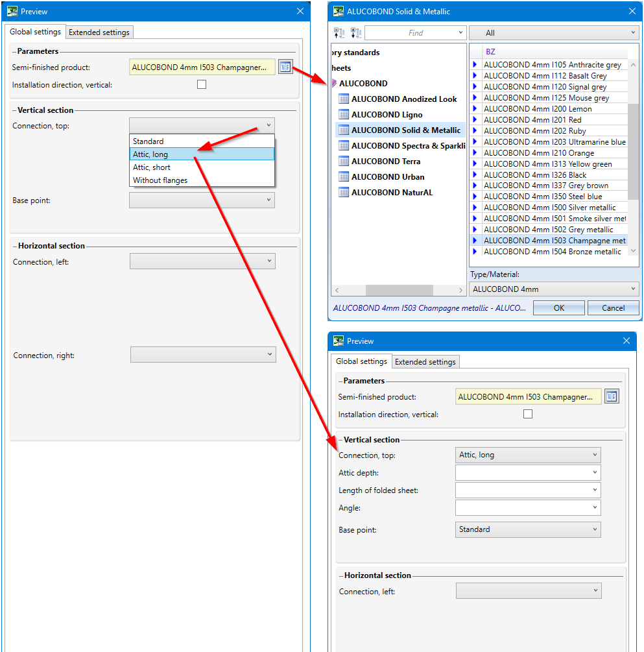
Task: Open the All filter dropdown
Action: click(x=554, y=33)
